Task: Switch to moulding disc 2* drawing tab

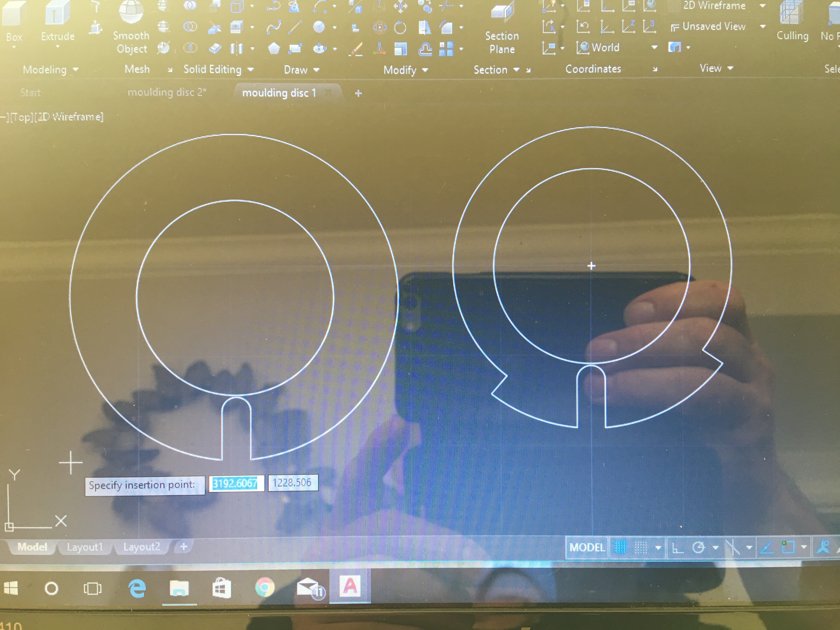Action: click(167, 92)
